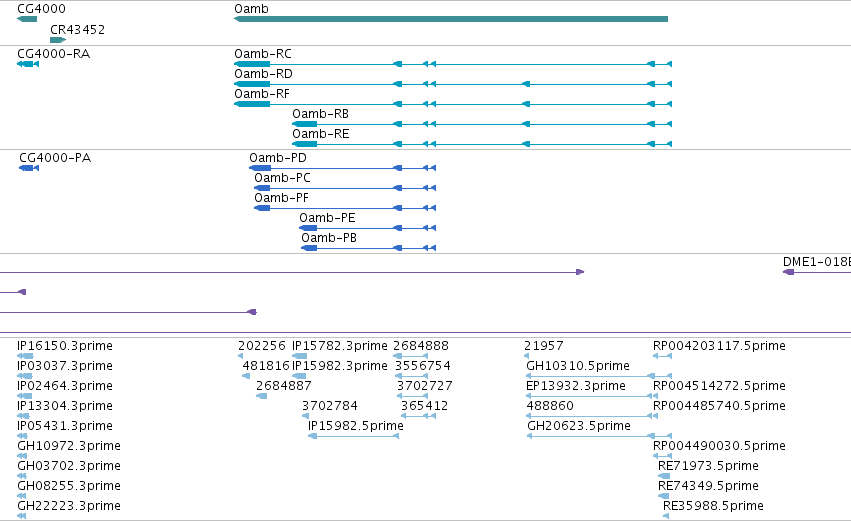The height and width of the screenshot is (521, 851).
Task: Select GH08255.3prime EST
Action: tap(69, 486)
